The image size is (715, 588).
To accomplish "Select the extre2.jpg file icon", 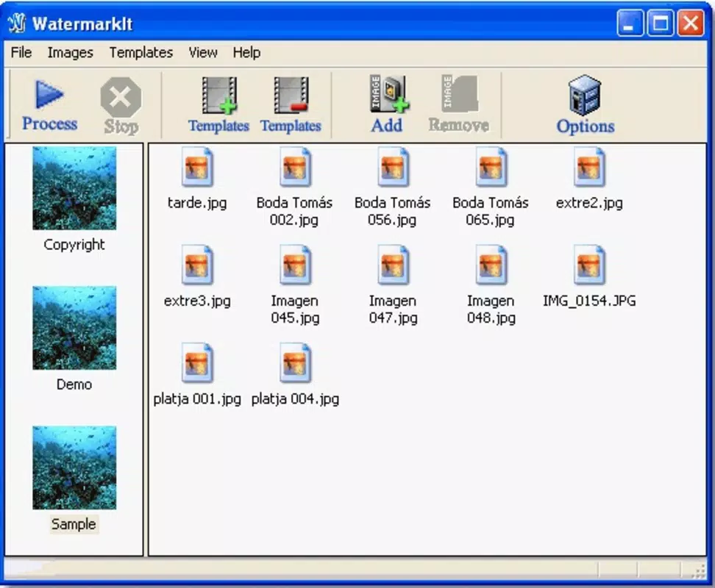I will 589,167.
